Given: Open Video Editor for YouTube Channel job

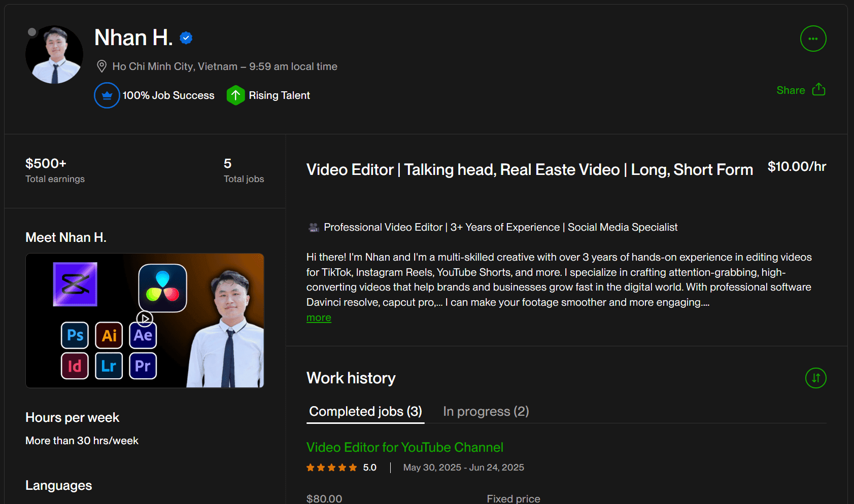Looking at the screenshot, I should (x=404, y=447).
